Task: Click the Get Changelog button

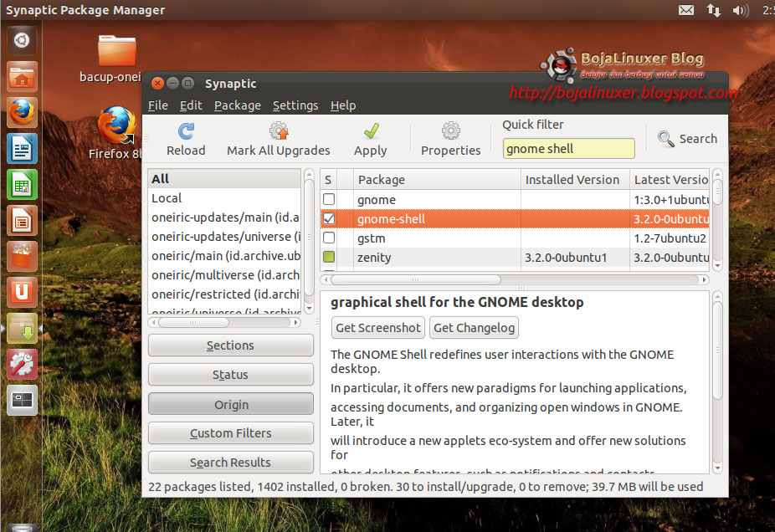Action: [x=474, y=328]
